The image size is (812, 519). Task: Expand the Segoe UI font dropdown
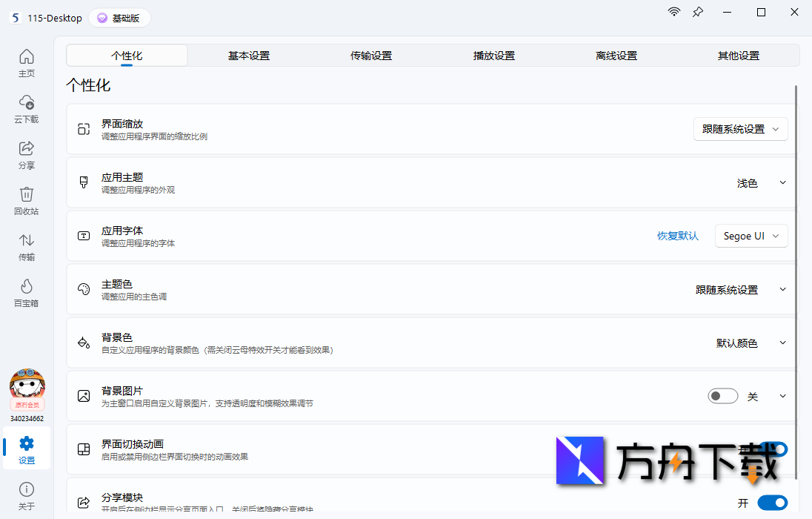751,236
